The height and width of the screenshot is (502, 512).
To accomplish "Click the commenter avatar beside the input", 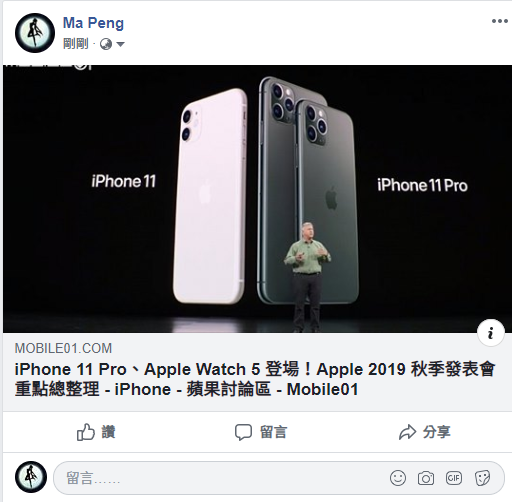I will click(31, 477).
